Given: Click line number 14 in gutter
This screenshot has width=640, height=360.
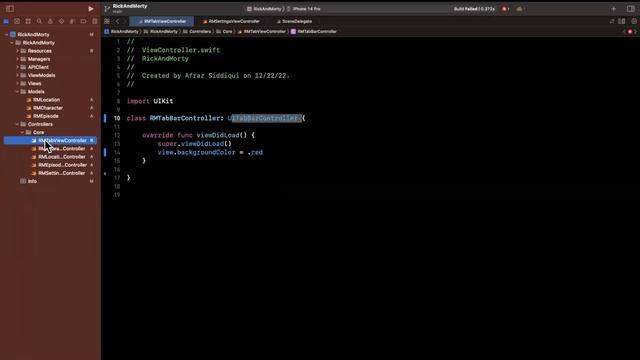Looking at the screenshot, I should tap(117, 152).
